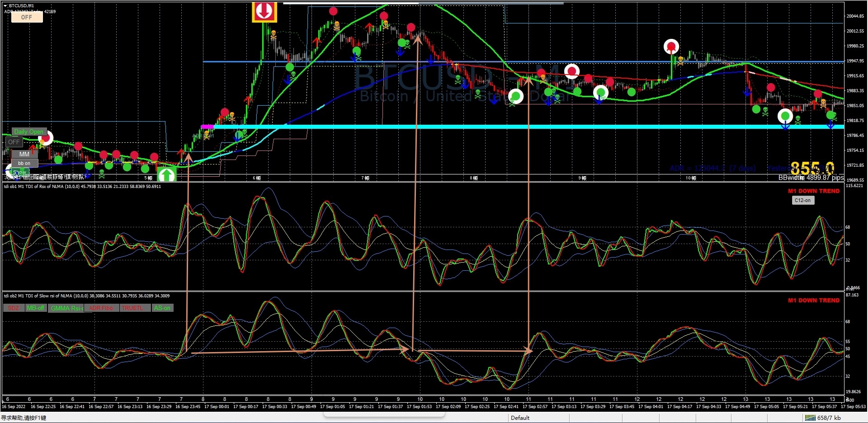The height and width of the screenshot is (423, 868).
Task: Click the tdi ob2 indicator title text
Action: [x=87, y=296]
